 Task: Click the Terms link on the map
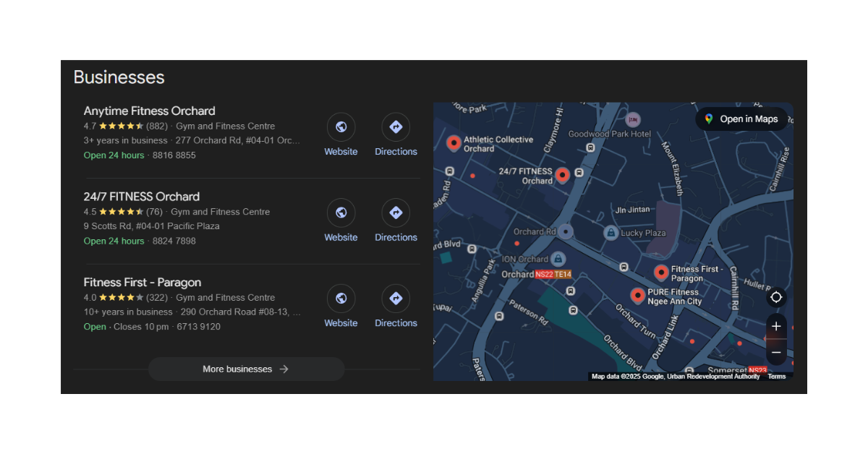pos(776,377)
